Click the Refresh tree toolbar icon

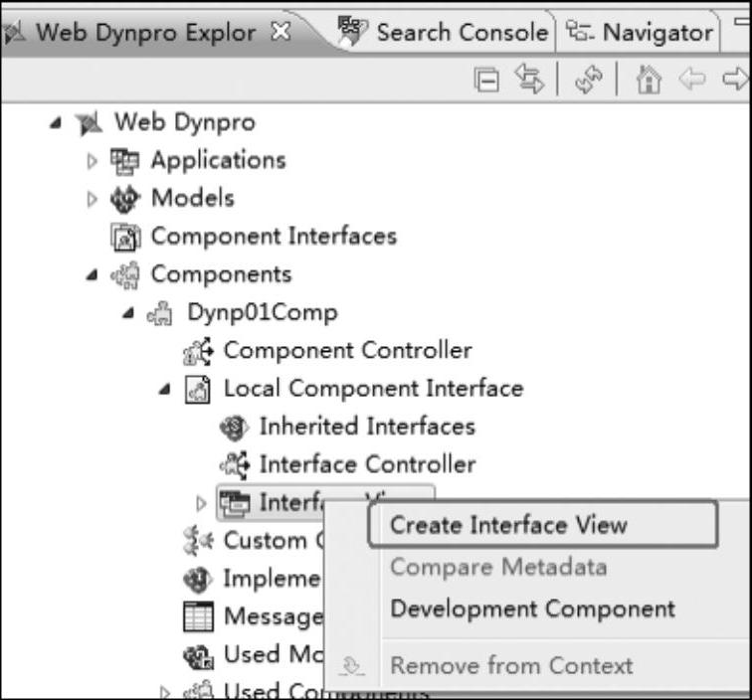[589, 80]
